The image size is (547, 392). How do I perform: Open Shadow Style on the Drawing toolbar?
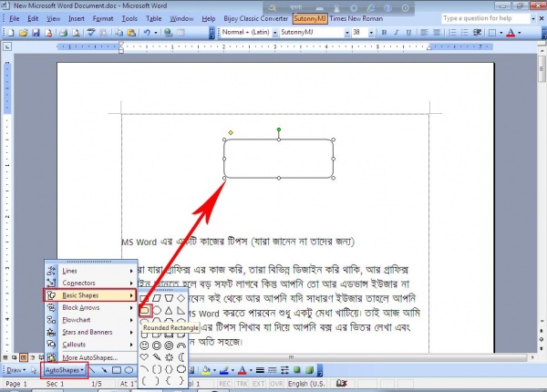pos(297,370)
